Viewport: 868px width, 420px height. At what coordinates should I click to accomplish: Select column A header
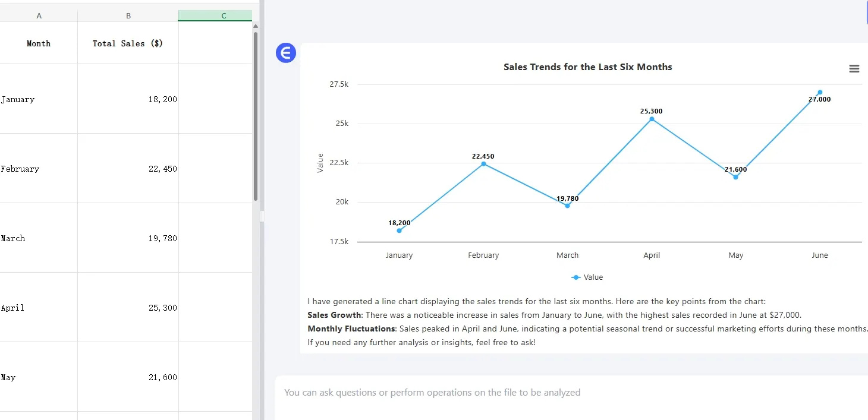39,16
